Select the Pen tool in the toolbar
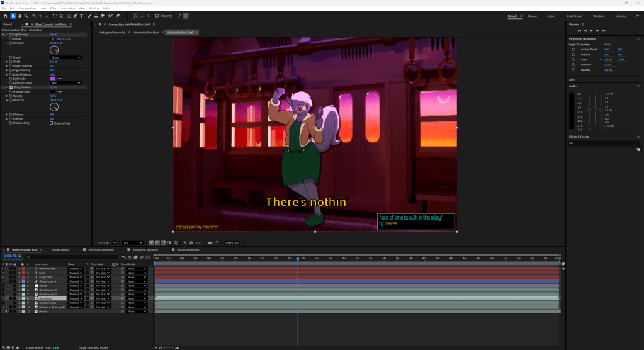Image resolution: width=644 pixels, height=350 pixels. [75, 16]
